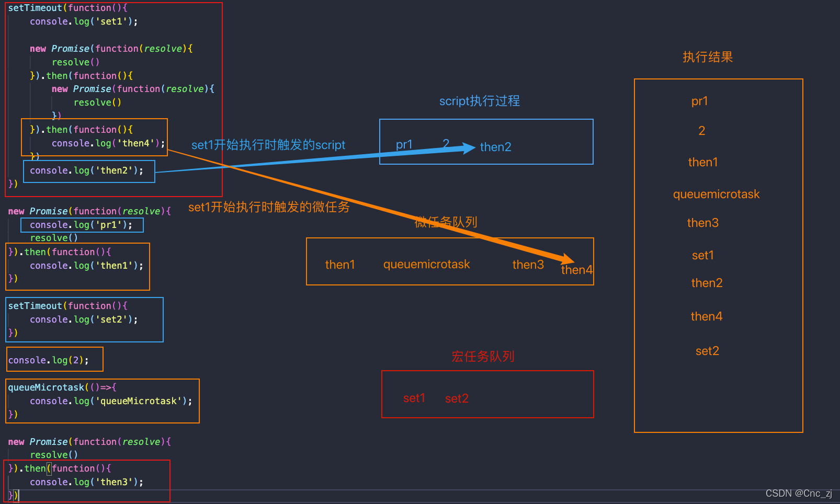The image size is (840, 504).
Task: Click pr1 in the 执行结果 list
Action: [700, 101]
